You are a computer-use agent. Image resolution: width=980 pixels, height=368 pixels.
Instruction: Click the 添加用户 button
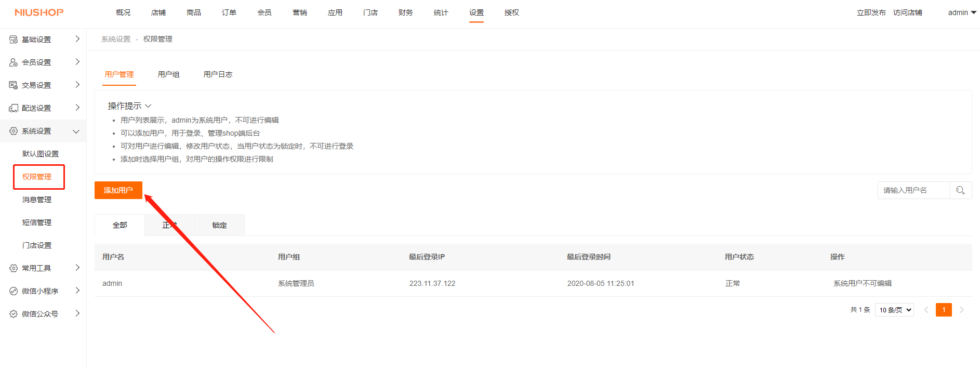pyautogui.click(x=118, y=190)
